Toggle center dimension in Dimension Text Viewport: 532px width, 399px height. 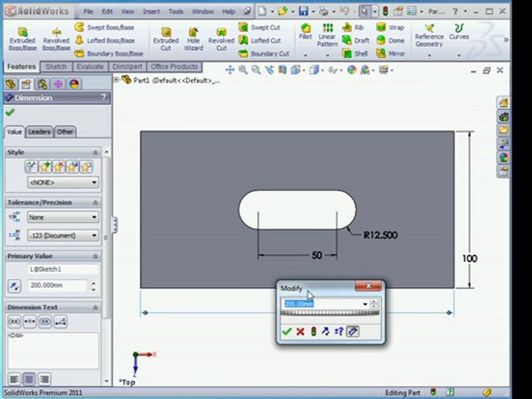click(29, 321)
